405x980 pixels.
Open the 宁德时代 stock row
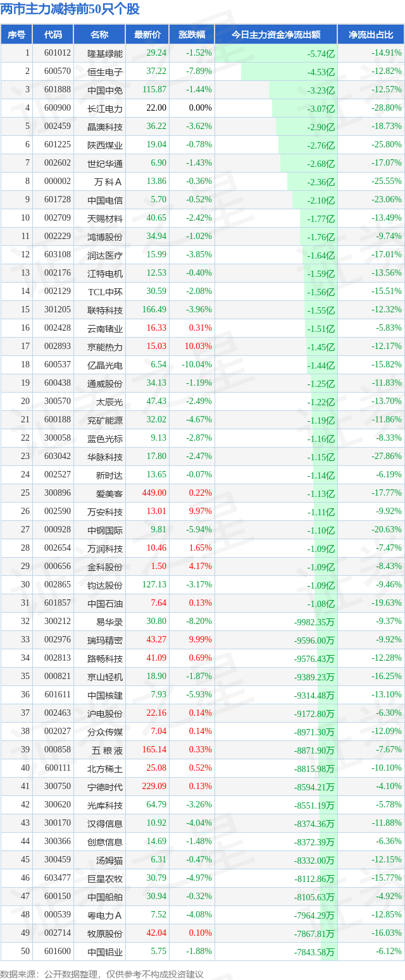tap(105, 787)
